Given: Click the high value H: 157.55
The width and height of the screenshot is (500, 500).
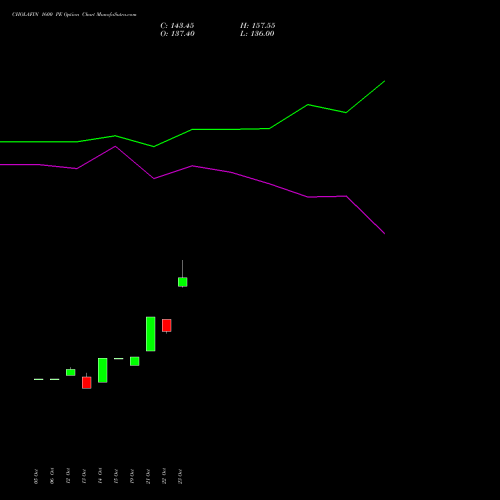Looking at the screenshot, I should tap(258, 26).
